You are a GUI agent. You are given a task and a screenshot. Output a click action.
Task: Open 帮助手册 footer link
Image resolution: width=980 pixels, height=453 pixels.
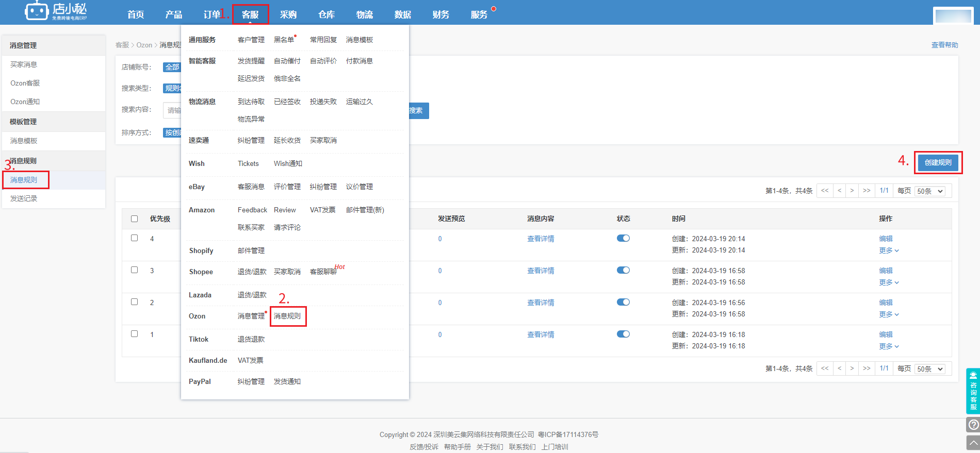(x=457, y=447)
